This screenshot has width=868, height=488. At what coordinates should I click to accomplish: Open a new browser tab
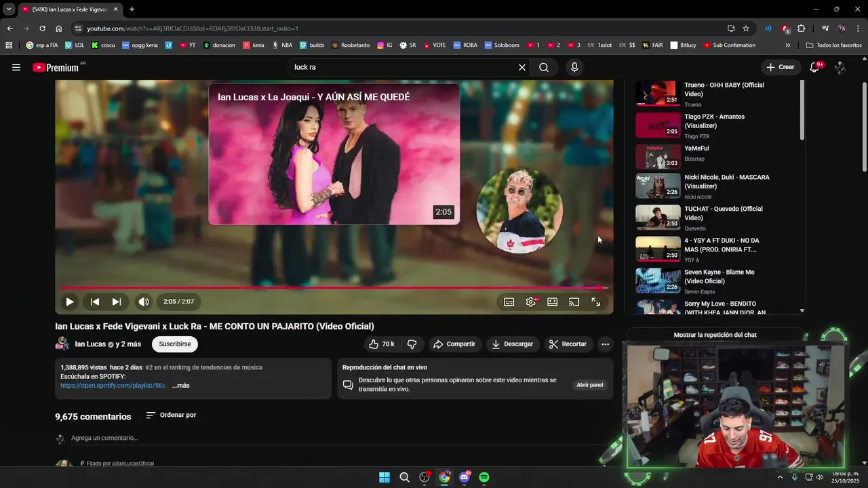tap(132, 9)
